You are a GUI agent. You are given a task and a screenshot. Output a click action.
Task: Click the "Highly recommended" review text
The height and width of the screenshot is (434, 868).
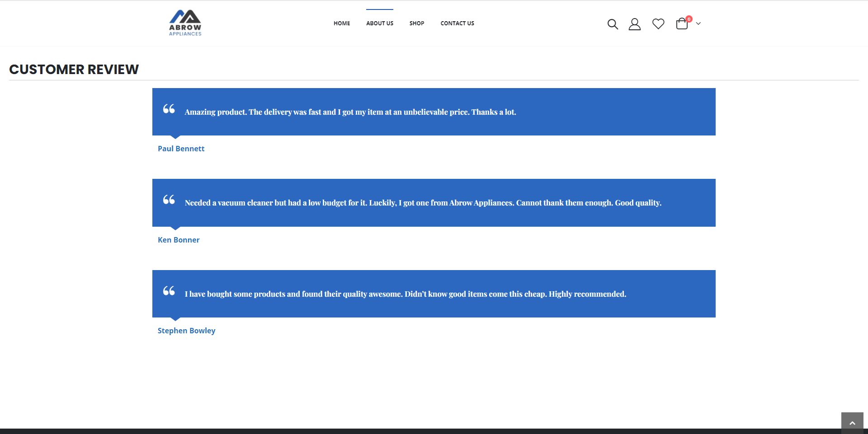[x=405, y=294]
